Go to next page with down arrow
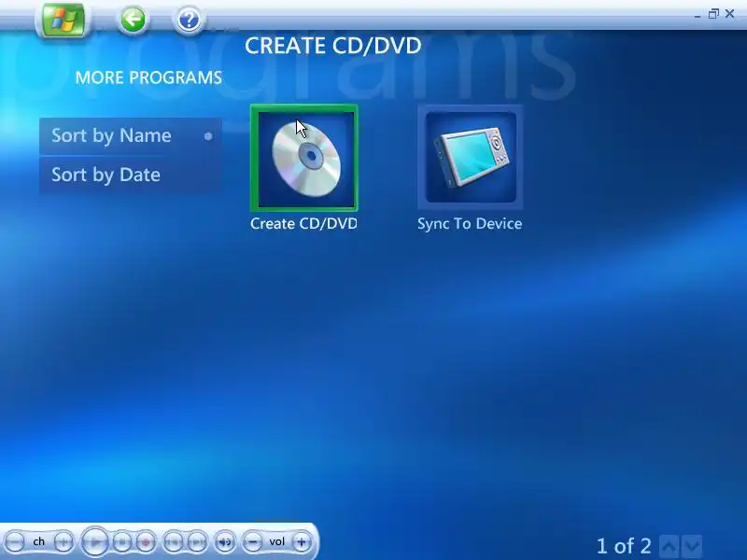This screenshot has width=747, height=560. coord(692,546)
